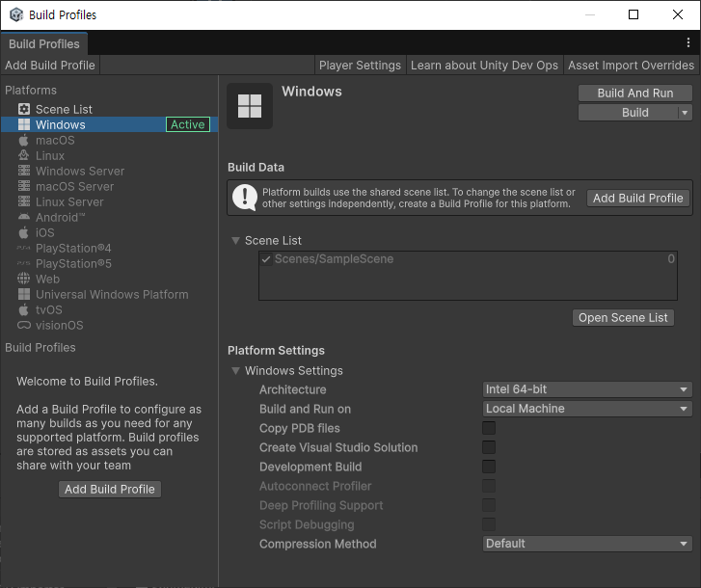The width and height of the screenshot is (701, 588).
Task: Select the Android platform
Action: [109, 217]
